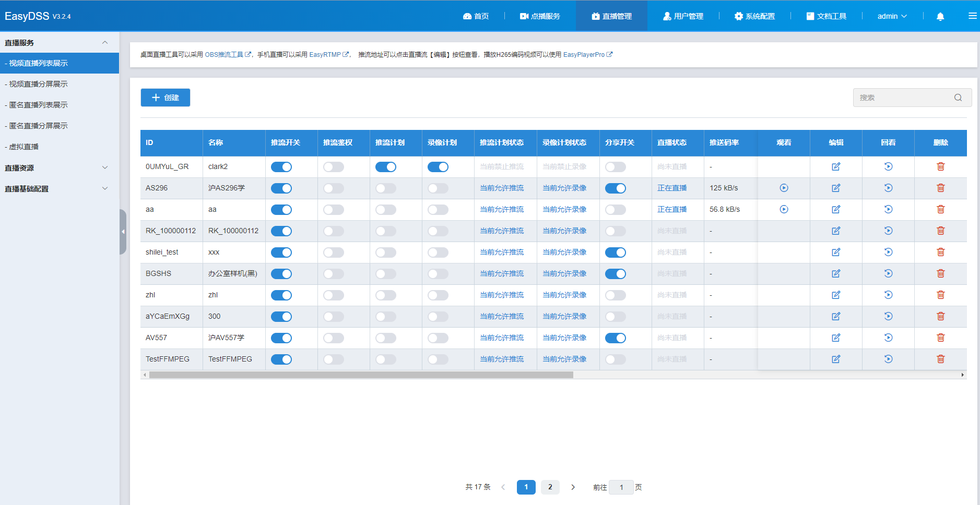Go to the next page arrow

click(x=573, y=487)
